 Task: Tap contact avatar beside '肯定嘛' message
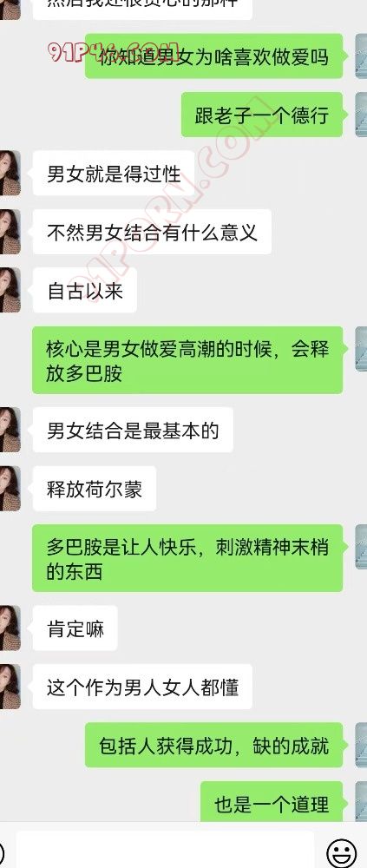[10, 628]
